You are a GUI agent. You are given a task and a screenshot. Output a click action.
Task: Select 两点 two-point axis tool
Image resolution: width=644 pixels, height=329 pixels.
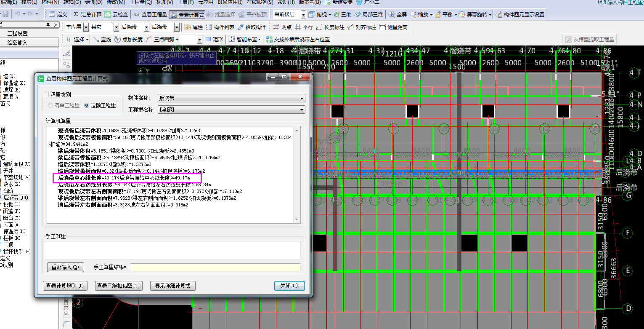282,27
